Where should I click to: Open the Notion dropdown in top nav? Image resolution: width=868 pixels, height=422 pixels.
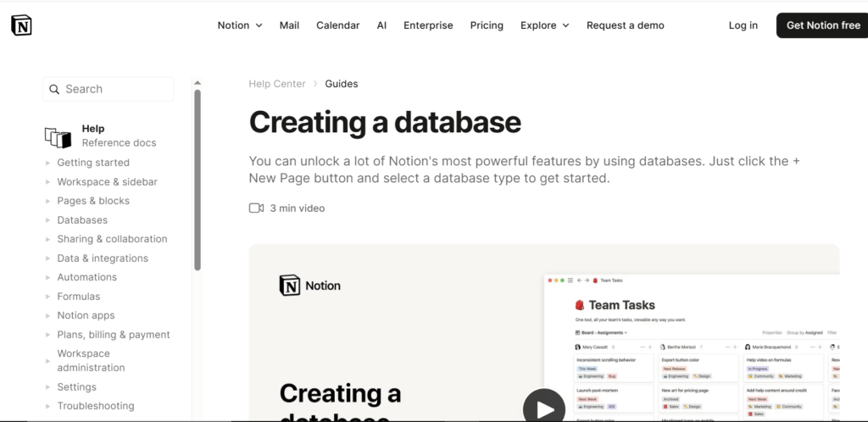pyautogui.click(x=240, y=25)
